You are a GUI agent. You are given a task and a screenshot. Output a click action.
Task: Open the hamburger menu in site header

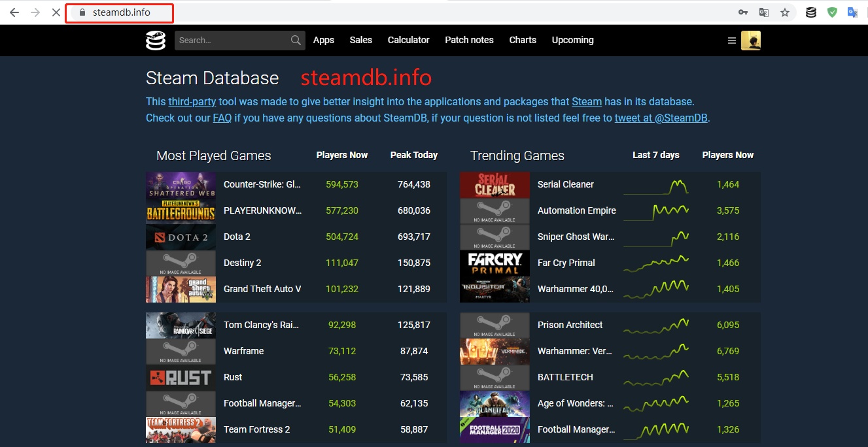[x=732, y=41]
